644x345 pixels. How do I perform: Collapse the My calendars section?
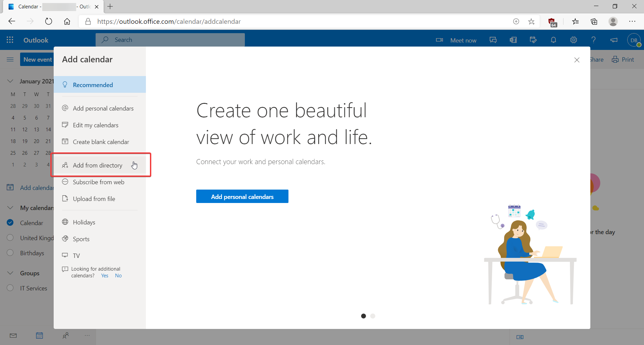pyautogui.click(x=10, y=208)
